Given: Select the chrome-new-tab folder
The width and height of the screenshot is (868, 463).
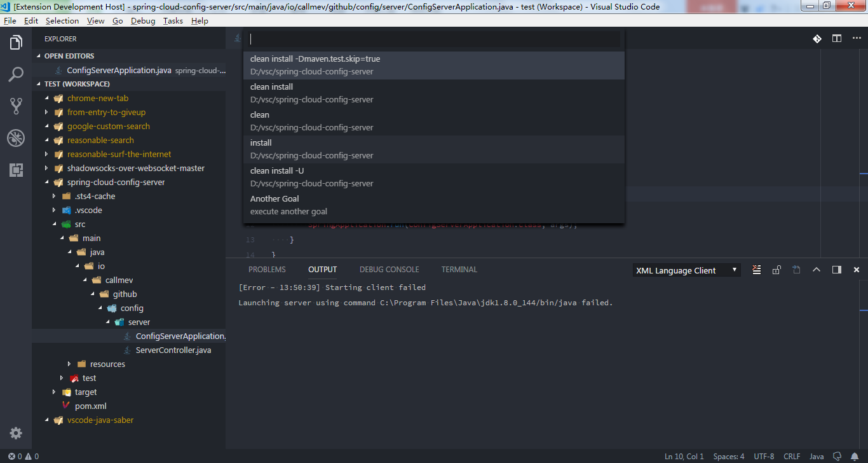Looking at the screenshot, I should point(129,98).
